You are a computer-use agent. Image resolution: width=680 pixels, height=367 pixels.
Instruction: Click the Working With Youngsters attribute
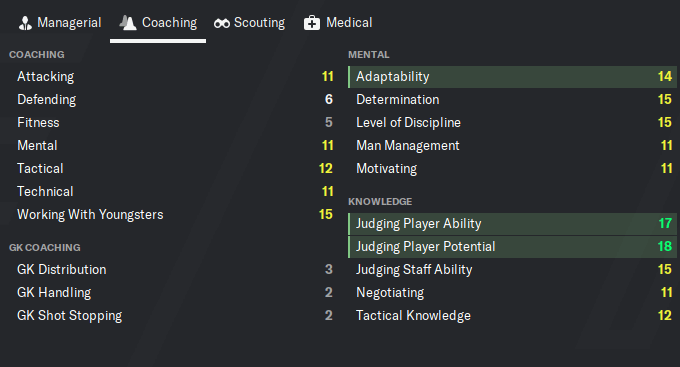point(90,215)
